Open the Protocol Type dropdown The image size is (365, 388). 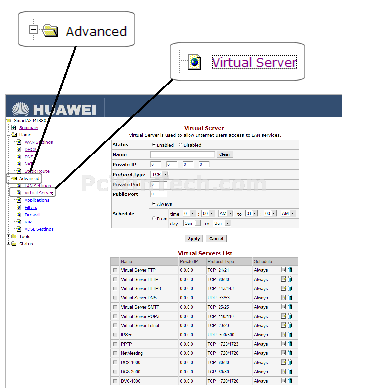(x=159, y=174)
